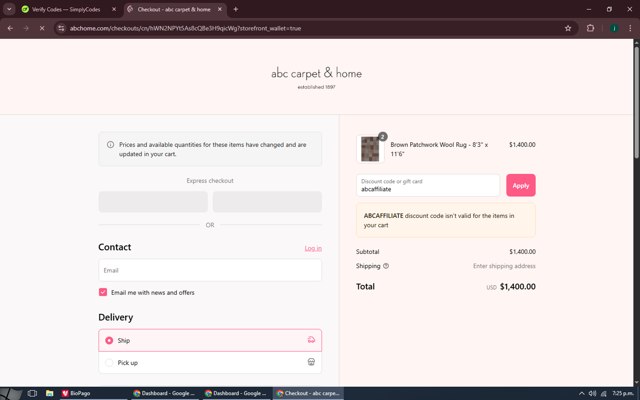Apply the discount code
Screen dimensions: 640x400
521,185
